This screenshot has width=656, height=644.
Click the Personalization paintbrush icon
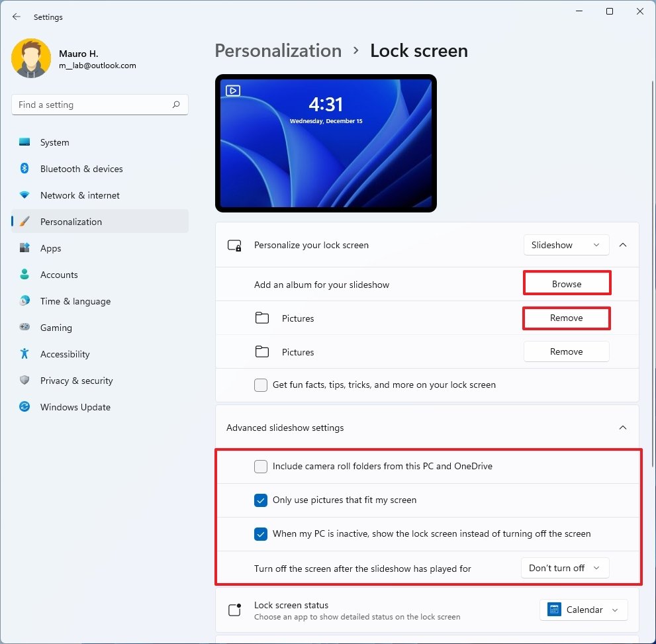pos(24,221)
